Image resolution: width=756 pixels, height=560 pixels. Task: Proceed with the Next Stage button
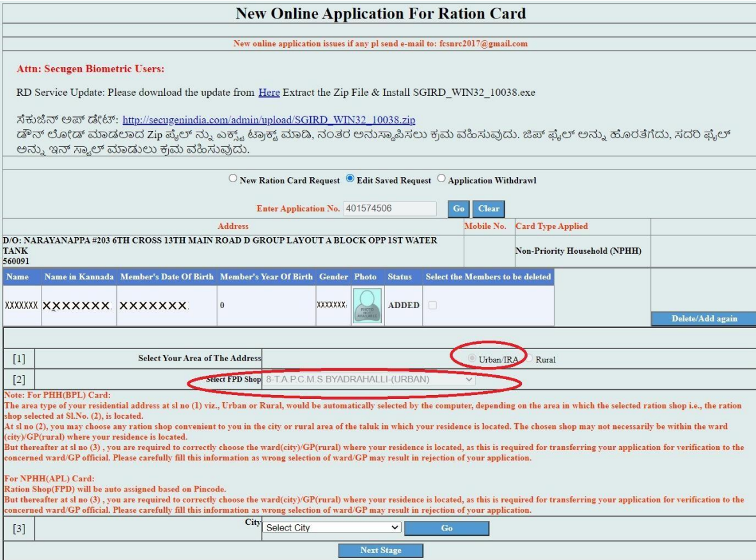tap(381, 550)
